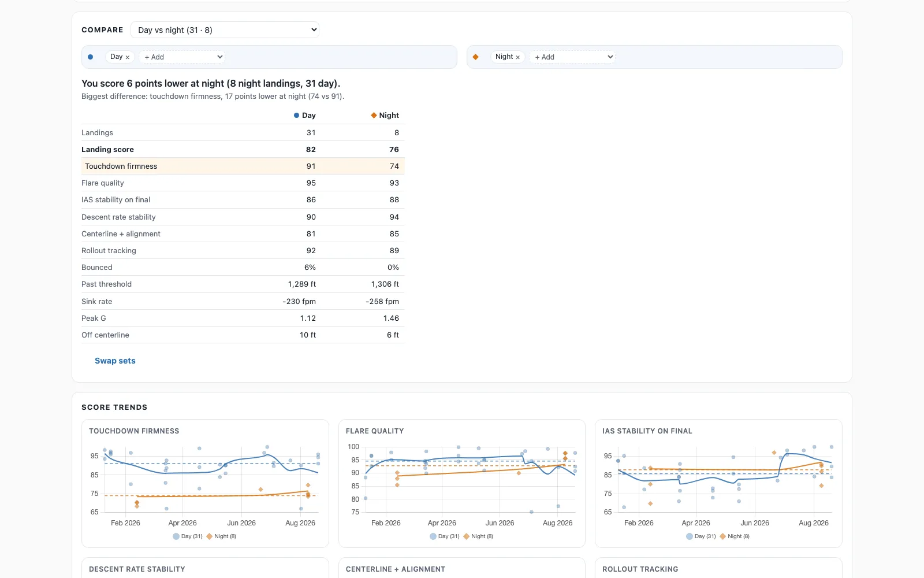Click the Rollout Tracking card heading

640,569
